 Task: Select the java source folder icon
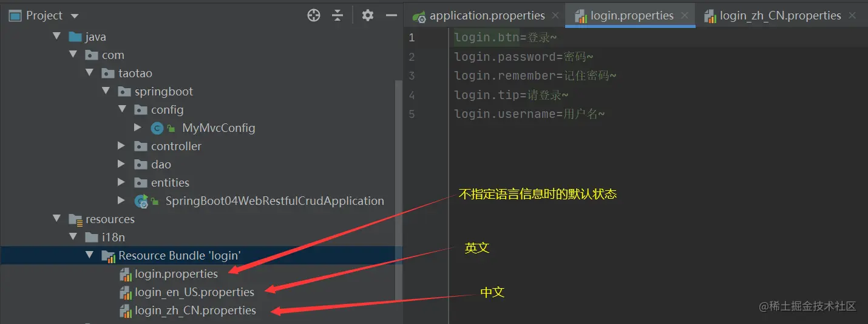coord(75,37)
